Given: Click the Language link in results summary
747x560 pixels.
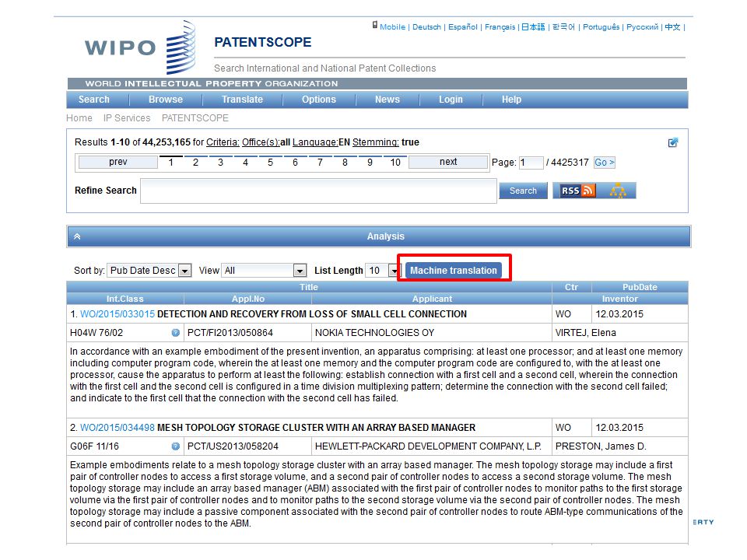Looking at the screenshot, I should tap(315, 142).
